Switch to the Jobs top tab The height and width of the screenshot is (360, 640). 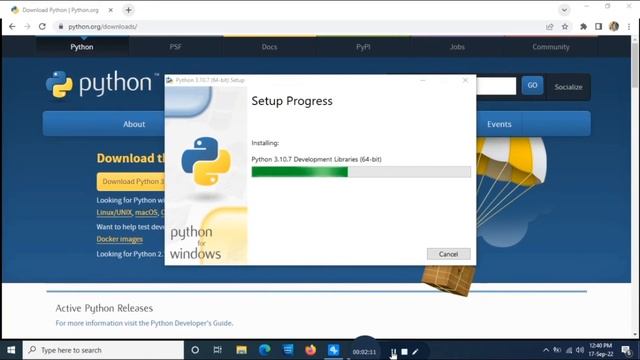(457, 47)
